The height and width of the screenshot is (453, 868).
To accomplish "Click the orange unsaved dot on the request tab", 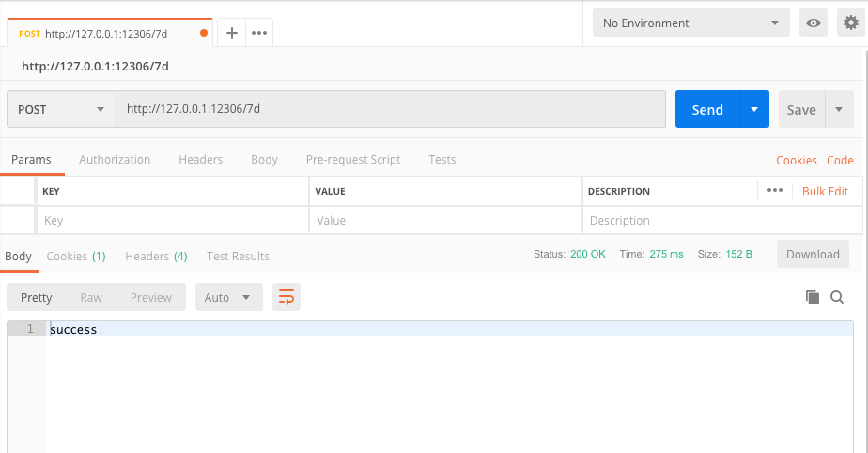I will coord(204,33).
